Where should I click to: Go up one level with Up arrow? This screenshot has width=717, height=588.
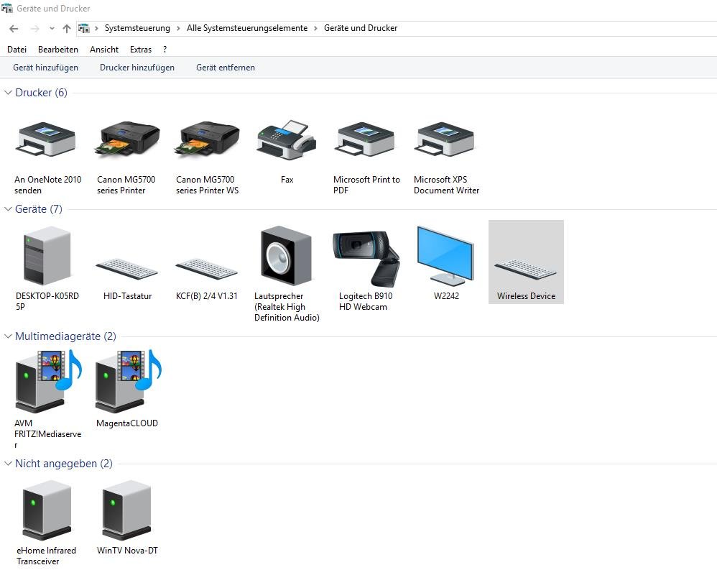click(67, 28)
